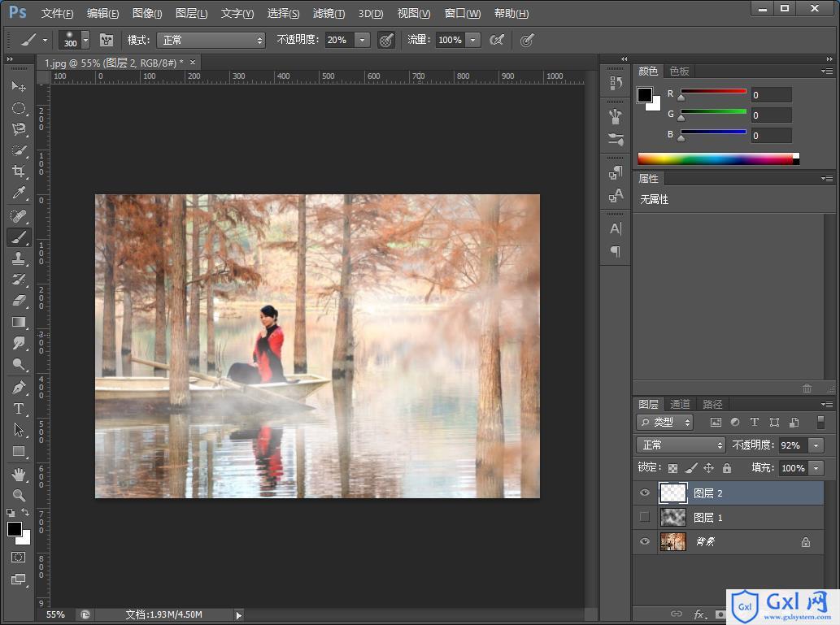The image size is (840, 625).
Task: Select the Zoom tool
Action: pos(19,496)
